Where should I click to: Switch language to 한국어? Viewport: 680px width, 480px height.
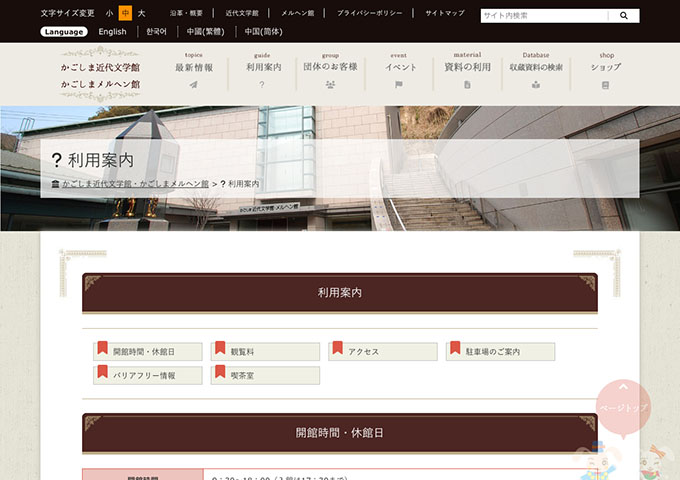(157, 32)
